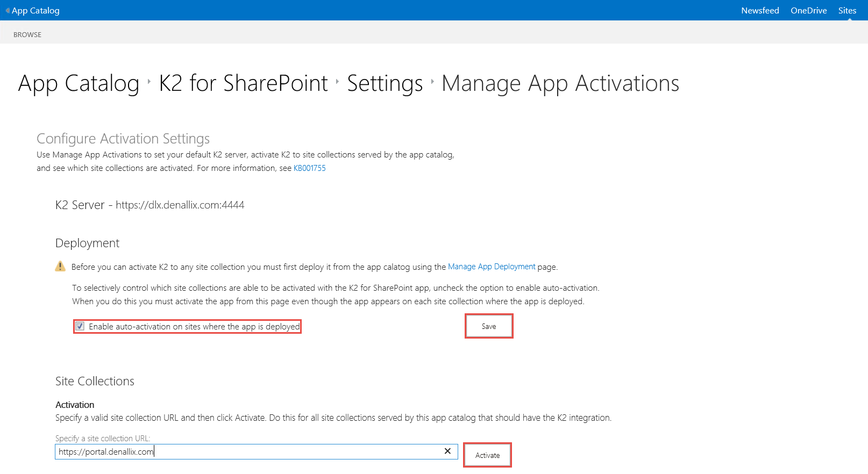The height and width of the screenshot is (474, 868).
Task: Click the K2 Server address text
Action: tap(180, 205)
